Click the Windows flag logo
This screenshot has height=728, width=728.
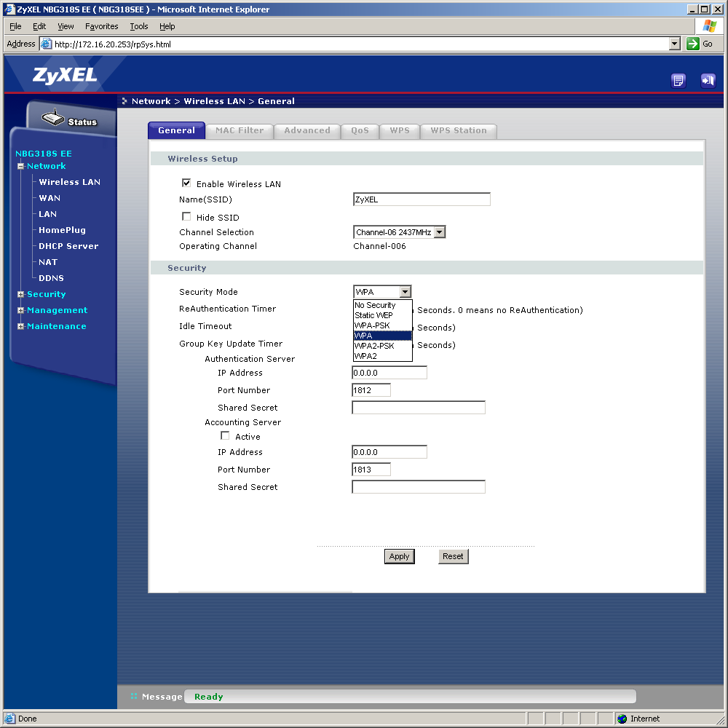[x=709, y=26]
